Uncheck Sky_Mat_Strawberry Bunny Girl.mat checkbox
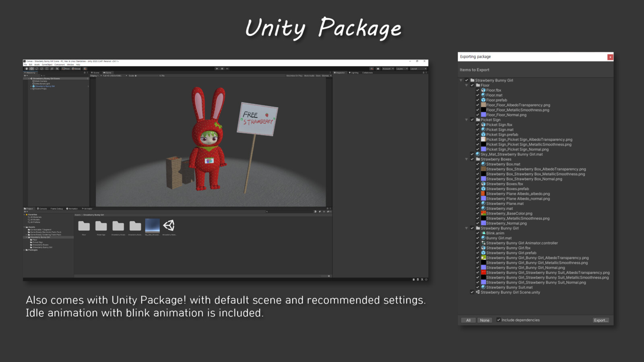 pos(472,154)
